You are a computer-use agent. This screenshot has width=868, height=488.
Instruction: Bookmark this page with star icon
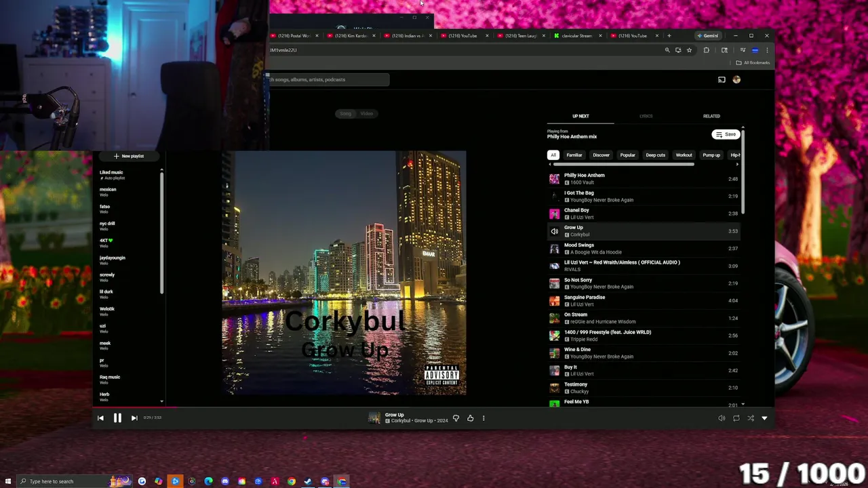689,50
